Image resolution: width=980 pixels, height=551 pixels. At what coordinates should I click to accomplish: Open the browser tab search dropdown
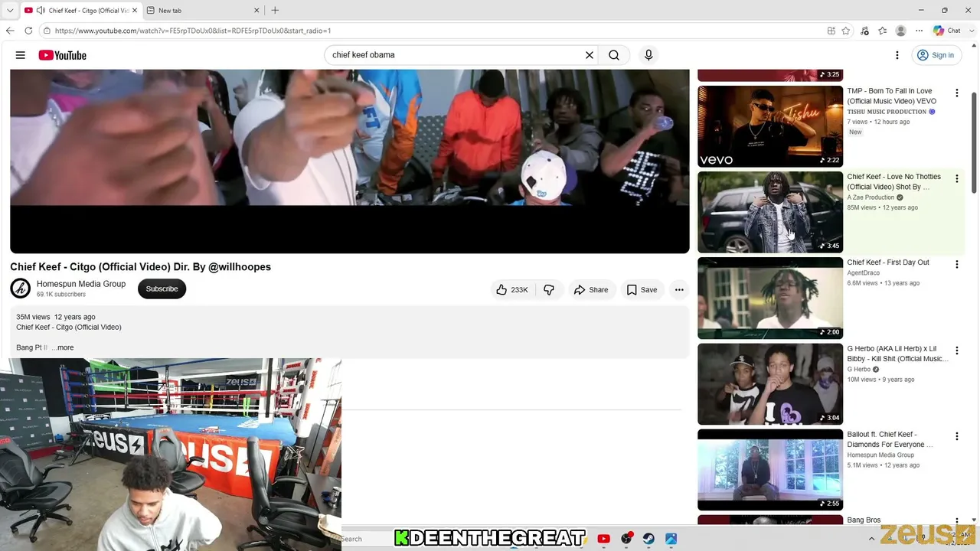click(x=10, y=10)
